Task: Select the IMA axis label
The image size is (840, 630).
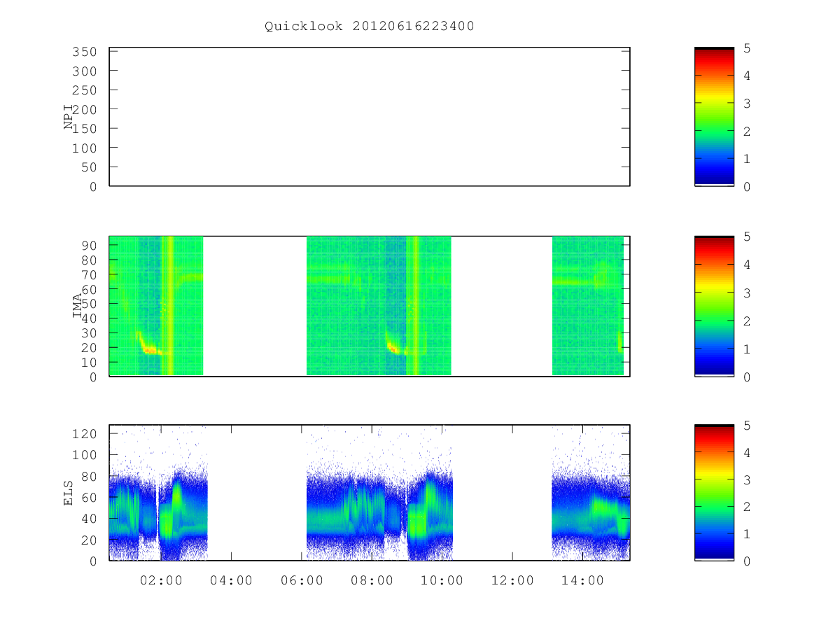Action: point(78,306)
